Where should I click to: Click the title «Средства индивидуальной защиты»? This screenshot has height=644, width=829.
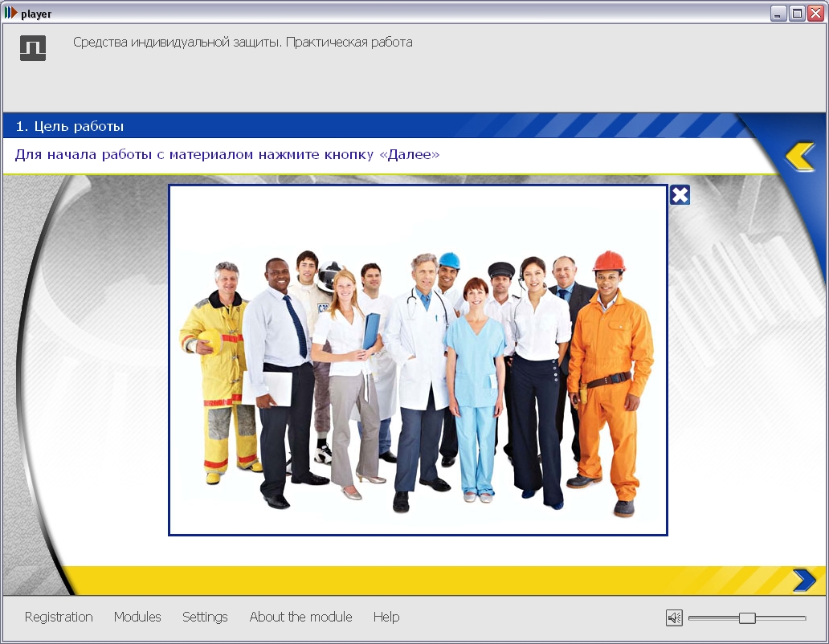pyautogui.click(x=243, y=43)
